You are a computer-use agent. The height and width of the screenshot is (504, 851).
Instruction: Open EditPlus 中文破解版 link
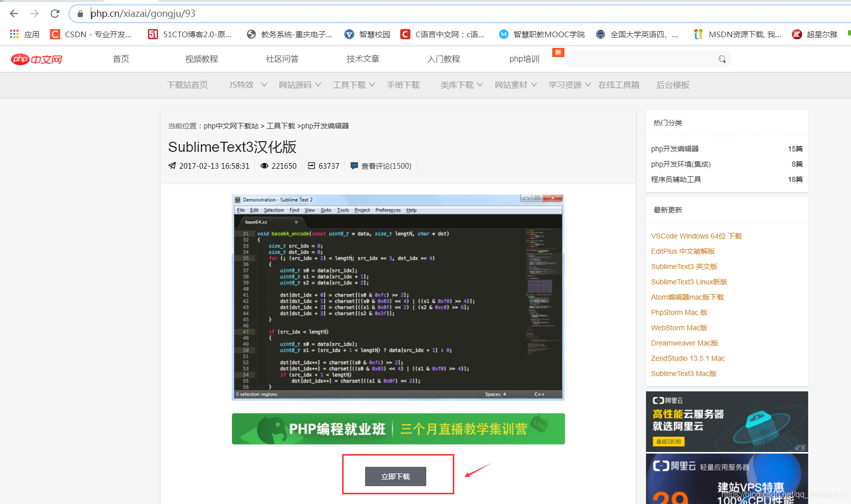pyautogui.click(x=683, y=251)
